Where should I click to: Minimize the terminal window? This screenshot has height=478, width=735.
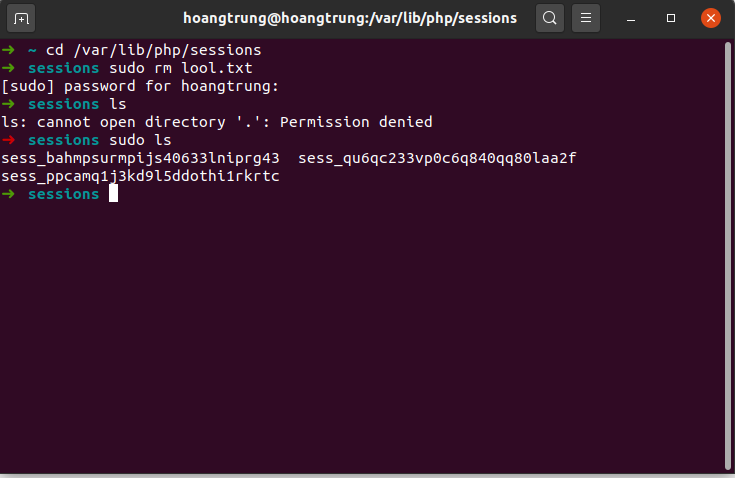tap(635, 18)
